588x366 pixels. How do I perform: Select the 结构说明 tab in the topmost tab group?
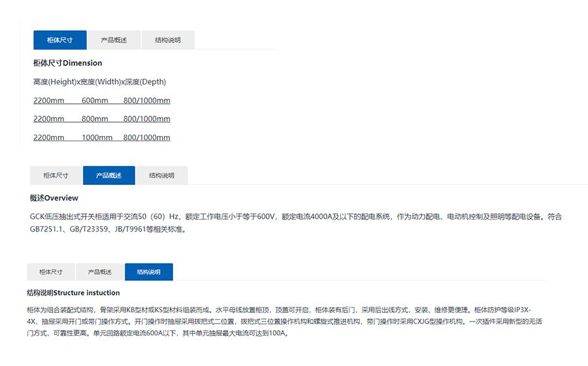[x=168, y=40]
